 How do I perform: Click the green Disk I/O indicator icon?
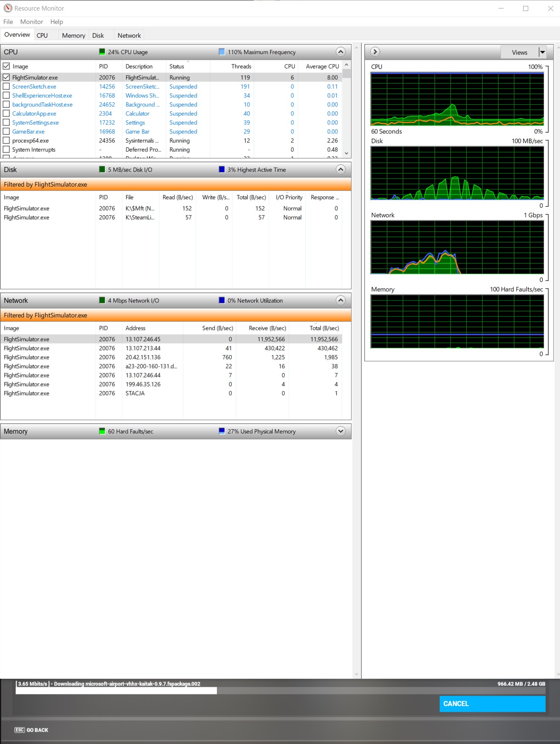point(102,169)
